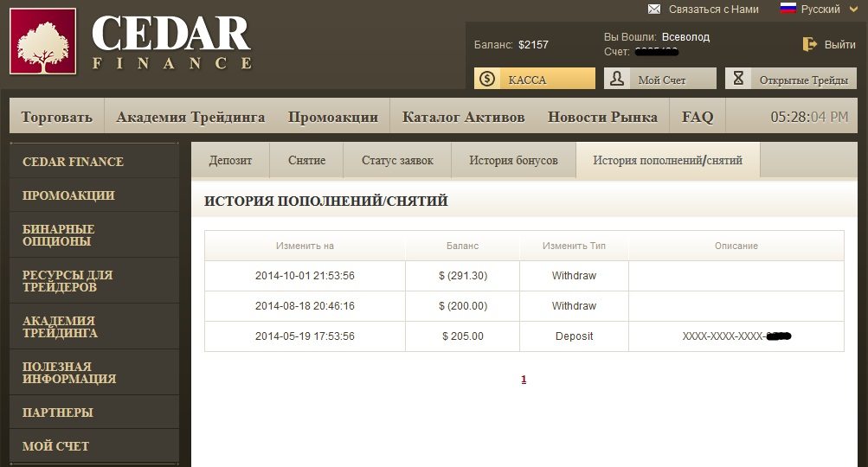This screenshot has height=467, width=868.
Task: Click the Russian flag icon
Action: (x=788, y=8)
